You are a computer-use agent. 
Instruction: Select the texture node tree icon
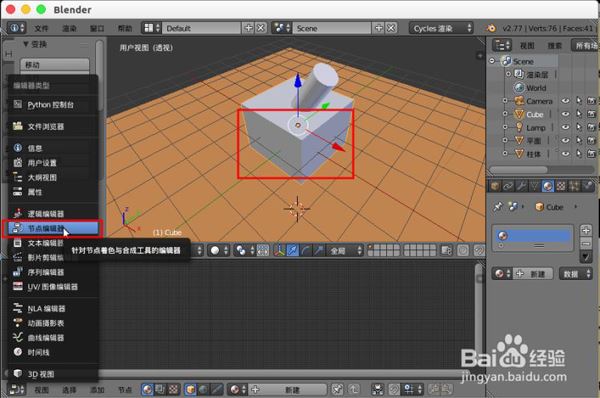pos(173,390)
